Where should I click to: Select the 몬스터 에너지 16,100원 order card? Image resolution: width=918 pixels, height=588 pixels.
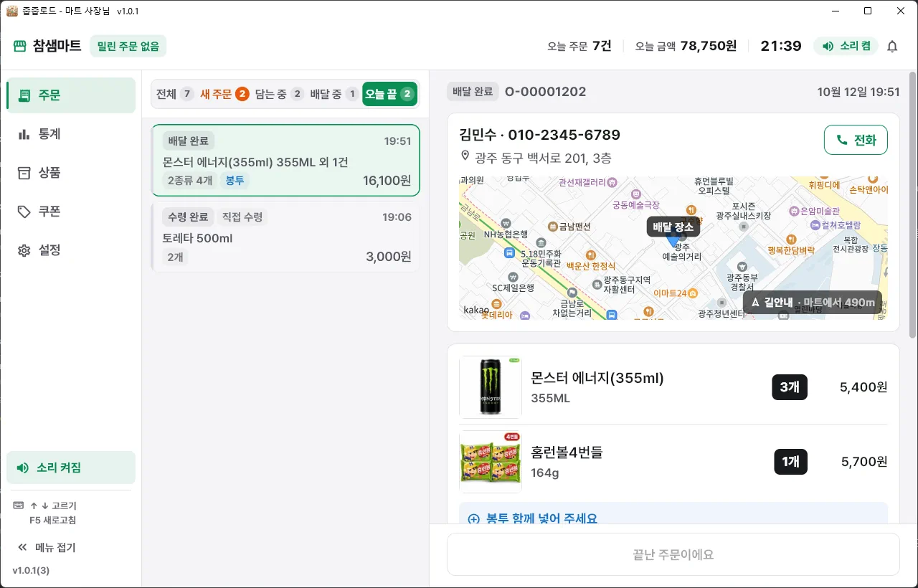click(x=285, y=161)
